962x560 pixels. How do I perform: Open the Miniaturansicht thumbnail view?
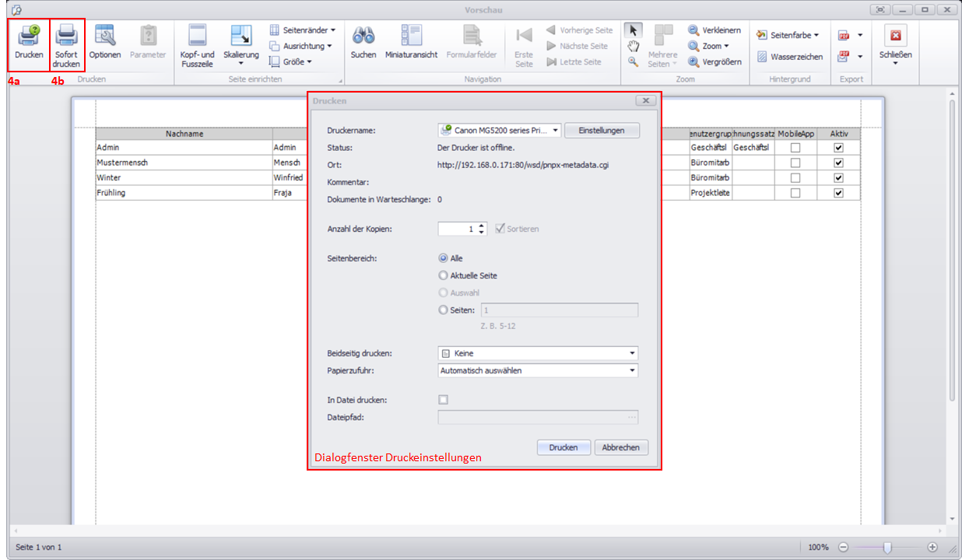click(x=411, y=37)
